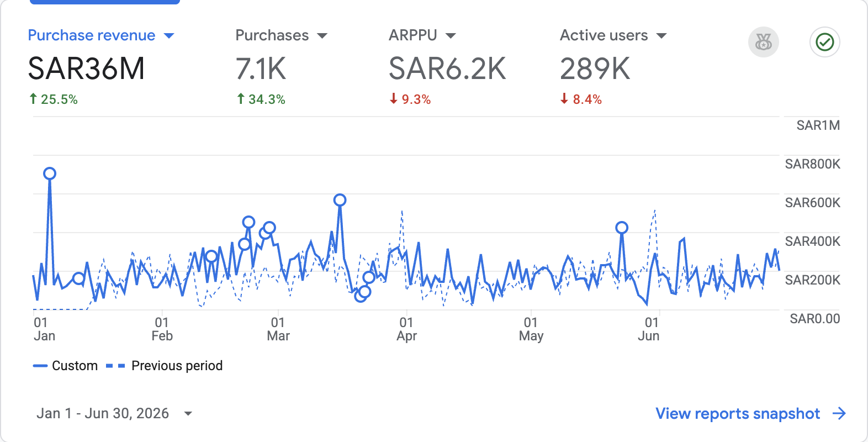Open View reports snapshot link
The image size is (868, 442).
[738, 413]
